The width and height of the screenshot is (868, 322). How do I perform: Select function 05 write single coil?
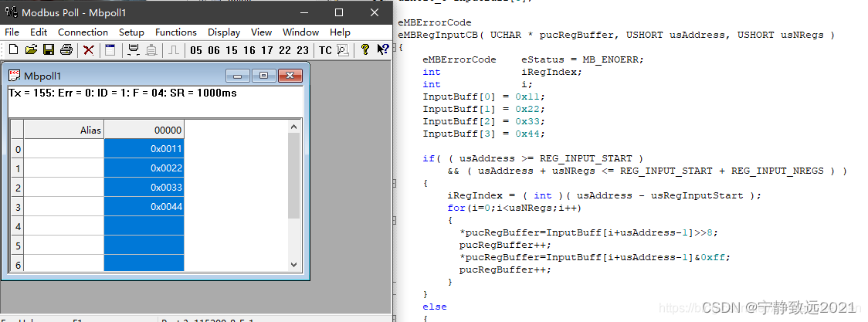(x=196, y=50)
